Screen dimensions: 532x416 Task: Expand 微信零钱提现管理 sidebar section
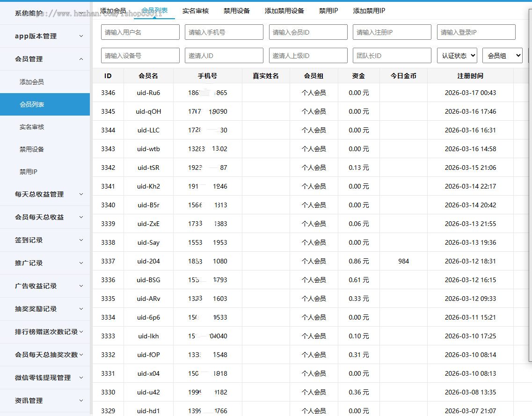pyautogui.click(x=45, y=378)
